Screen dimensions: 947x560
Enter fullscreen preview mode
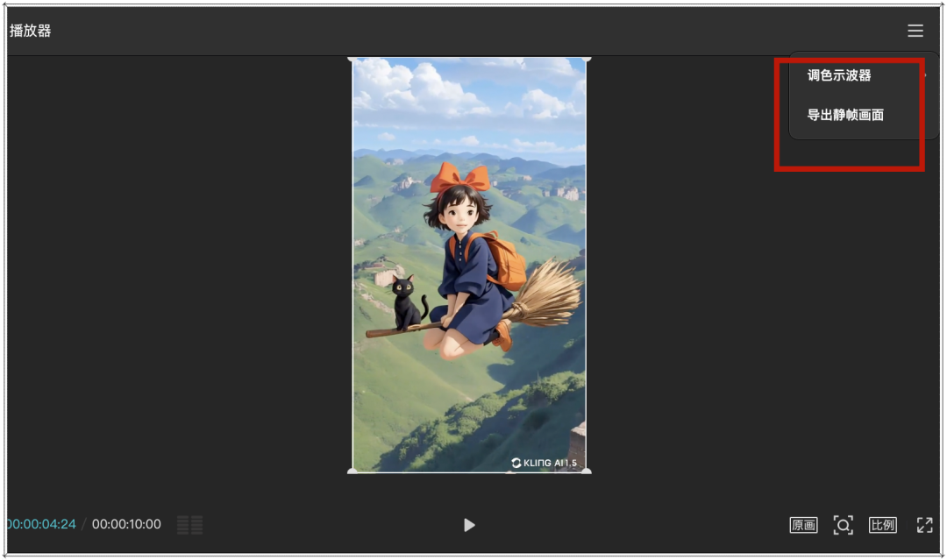(x=925, y=525)
